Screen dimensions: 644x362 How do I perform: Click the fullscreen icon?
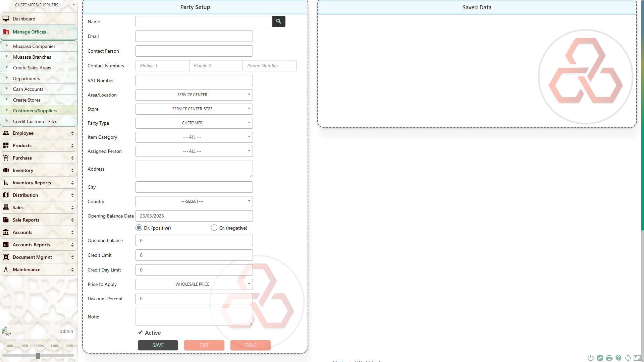(x=637, y=358)
